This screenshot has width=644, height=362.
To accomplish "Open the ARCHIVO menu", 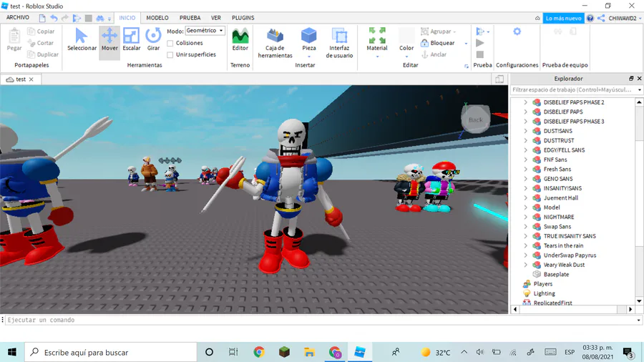I will tap(18, 18).
